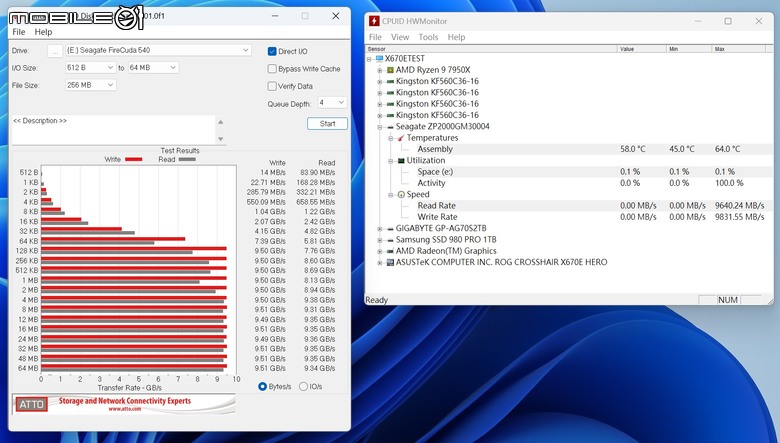The image size is (780, 443).
Task: Click the drive browse (...) button
Action: point(55,51)
